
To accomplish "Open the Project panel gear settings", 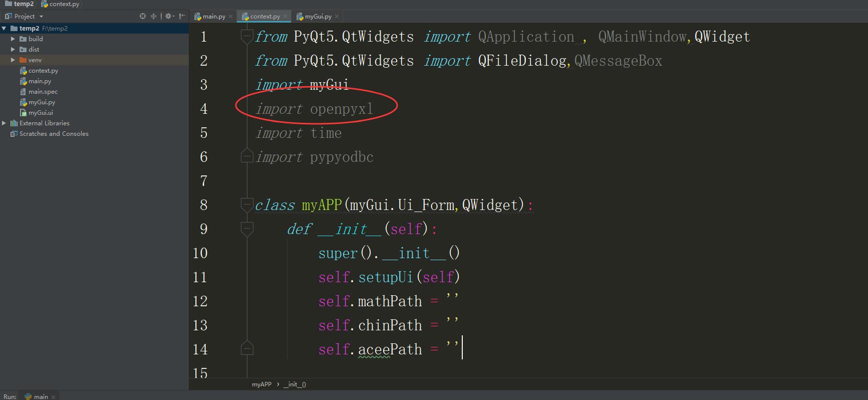I will [x=169, y=16].
